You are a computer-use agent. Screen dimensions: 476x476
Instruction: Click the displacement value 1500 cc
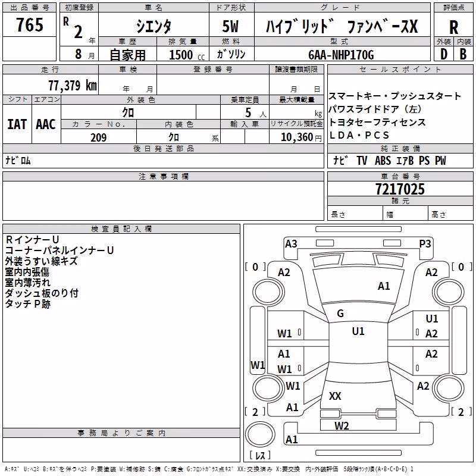[x=186, y=55]
